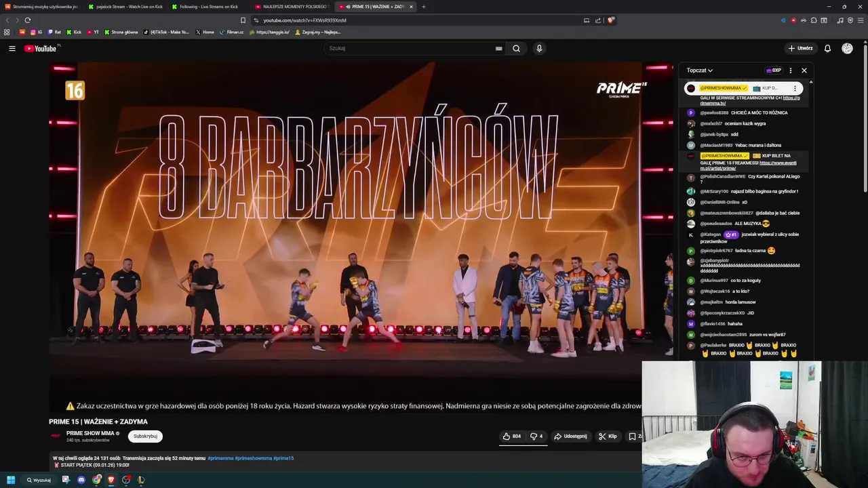
Task: Open the X Home bookmark
Action: click(x=205, y=32)
